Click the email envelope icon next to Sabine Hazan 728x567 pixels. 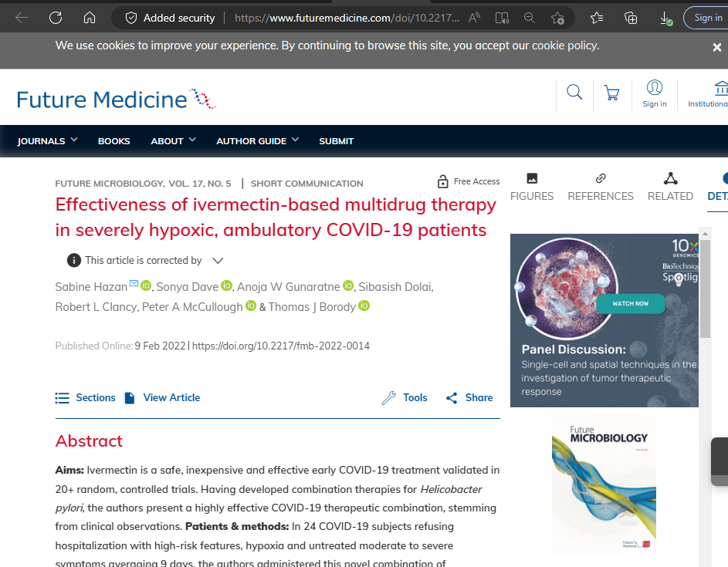[x=134, y=284]
